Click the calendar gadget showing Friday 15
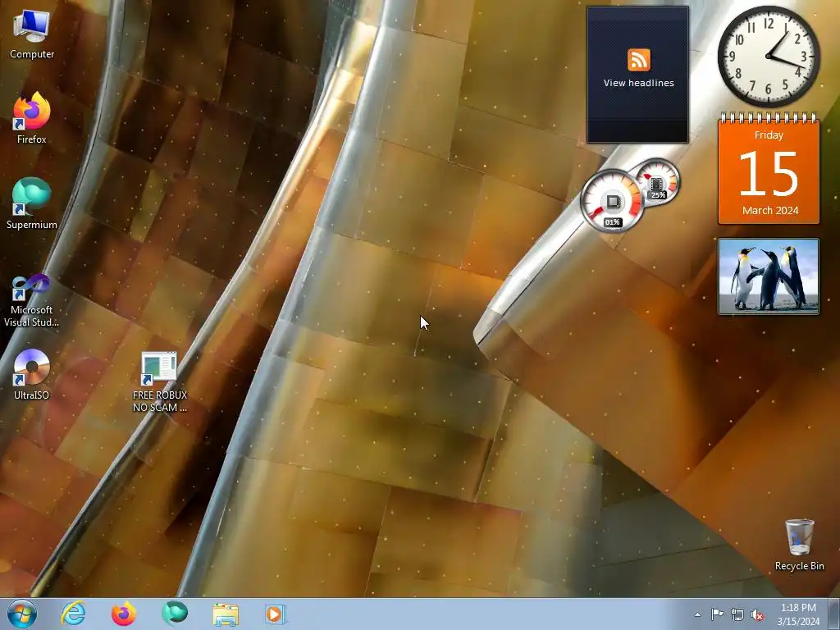Screen dimensions: 840x630 [x=769, y=169]
